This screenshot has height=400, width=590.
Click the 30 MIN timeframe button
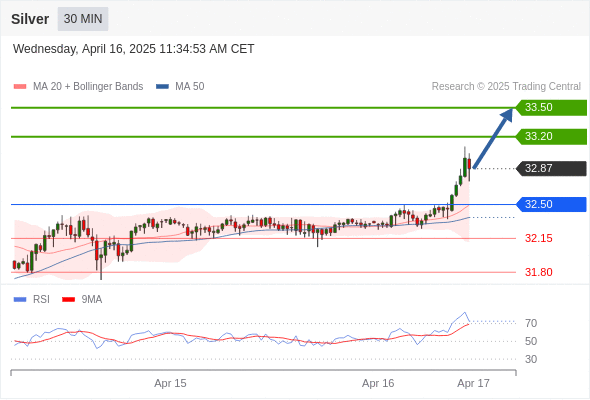pos(83,19)
